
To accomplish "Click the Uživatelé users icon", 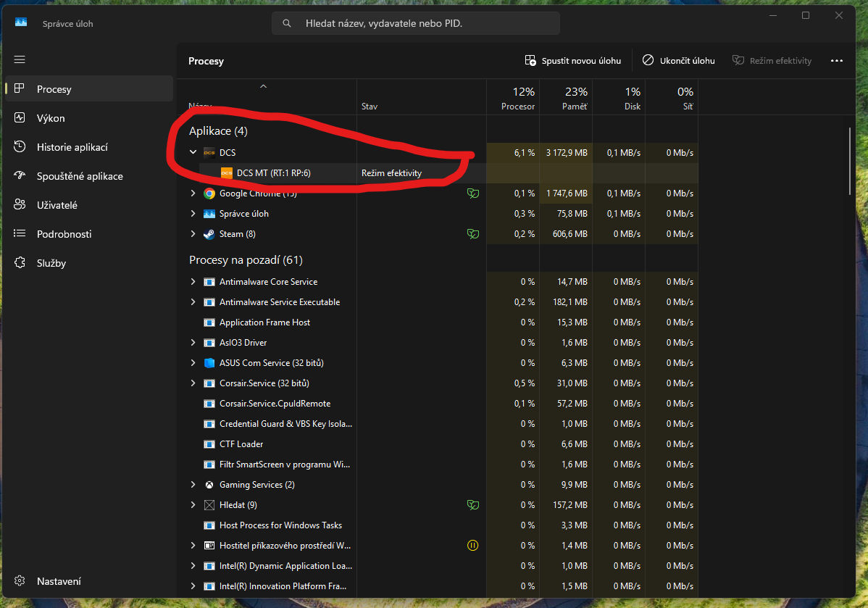I will (20, 204).
